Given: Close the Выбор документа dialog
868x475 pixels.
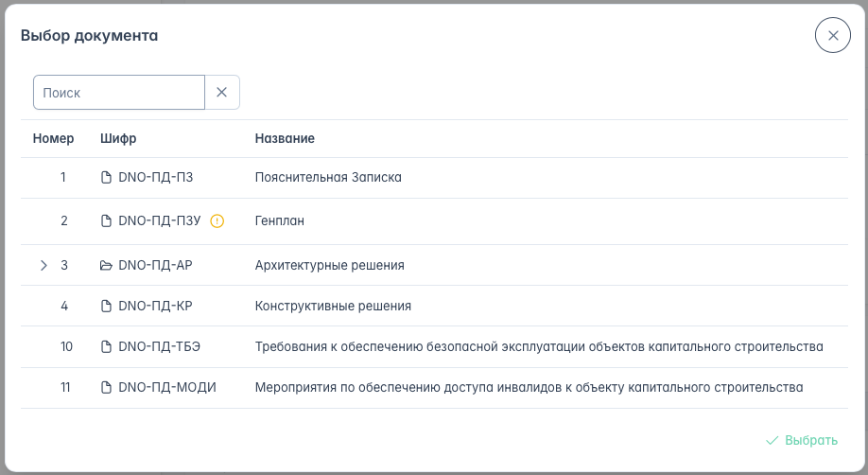Looking at the screenshot, I should [x=833, y=36].
